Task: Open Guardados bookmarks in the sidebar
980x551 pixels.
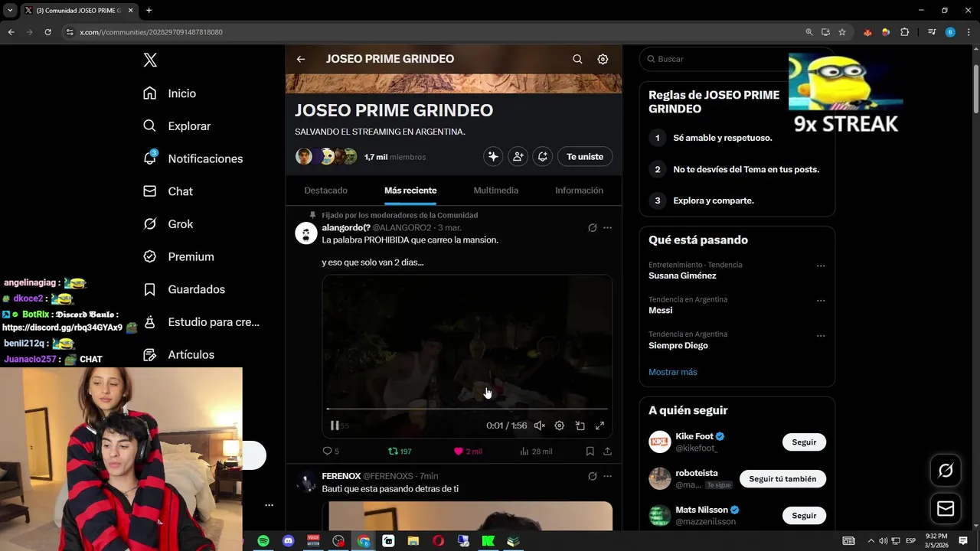Action: pos(184,289)
